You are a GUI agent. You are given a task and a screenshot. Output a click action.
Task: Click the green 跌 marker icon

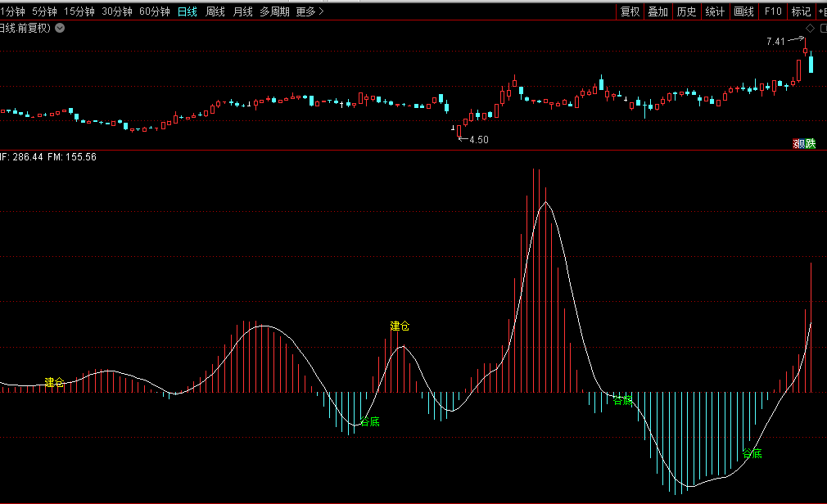(x=810, y=143)
